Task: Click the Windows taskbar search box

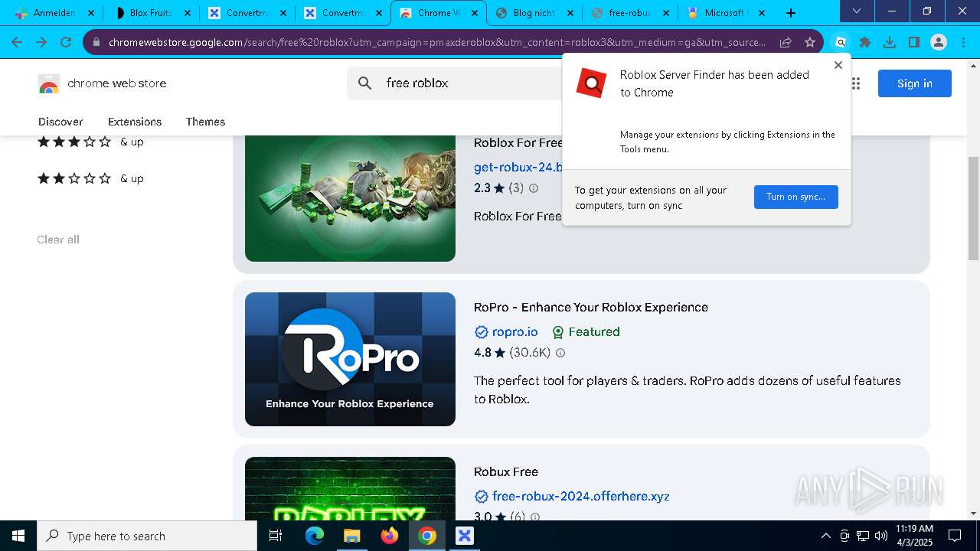Action: tap(147, 536)
